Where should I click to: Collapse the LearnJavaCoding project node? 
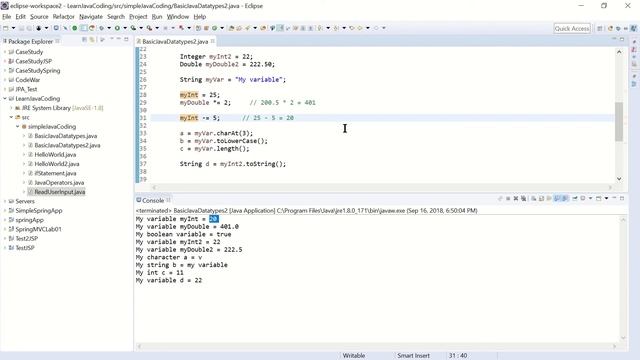tap(5, 98)
